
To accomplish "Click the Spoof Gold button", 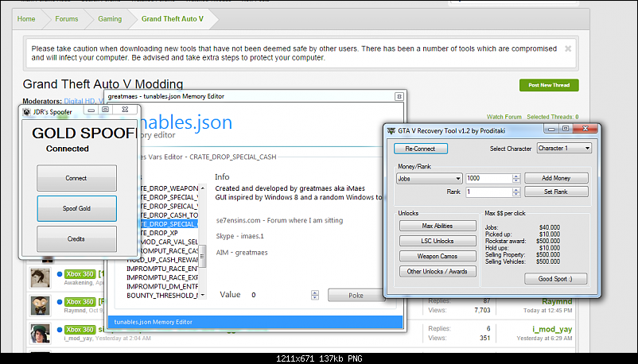I will (76, 208).
